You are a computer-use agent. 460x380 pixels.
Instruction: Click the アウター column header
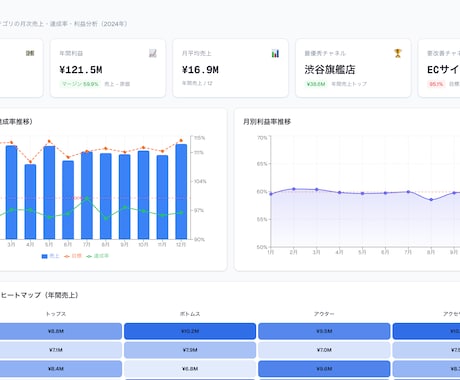(324, 314)
